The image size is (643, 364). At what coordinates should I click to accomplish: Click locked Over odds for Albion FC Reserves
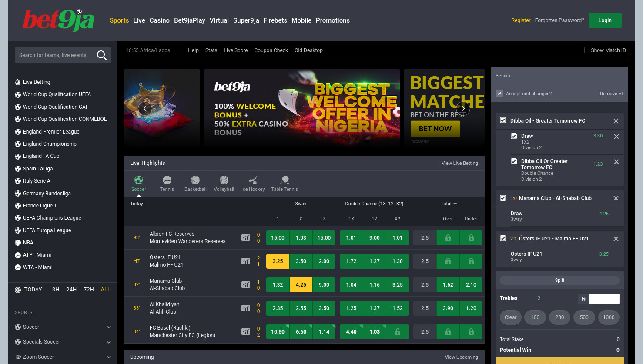click(x=448, y=238)
